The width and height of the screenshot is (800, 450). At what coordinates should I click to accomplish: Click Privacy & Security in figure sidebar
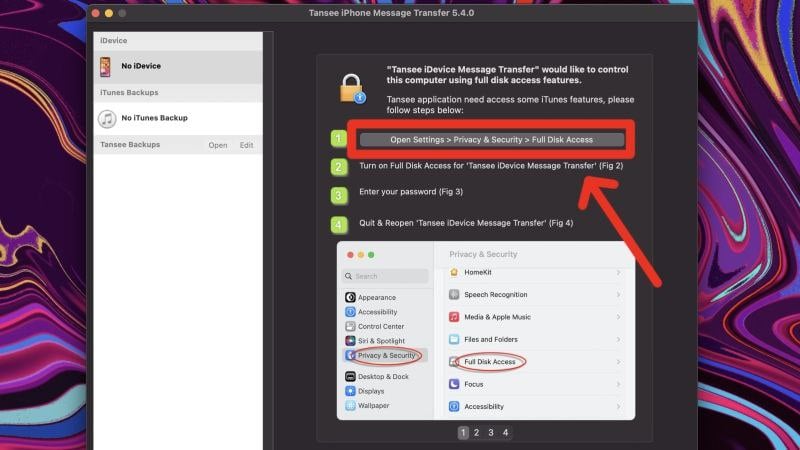(x=386, y=356)
